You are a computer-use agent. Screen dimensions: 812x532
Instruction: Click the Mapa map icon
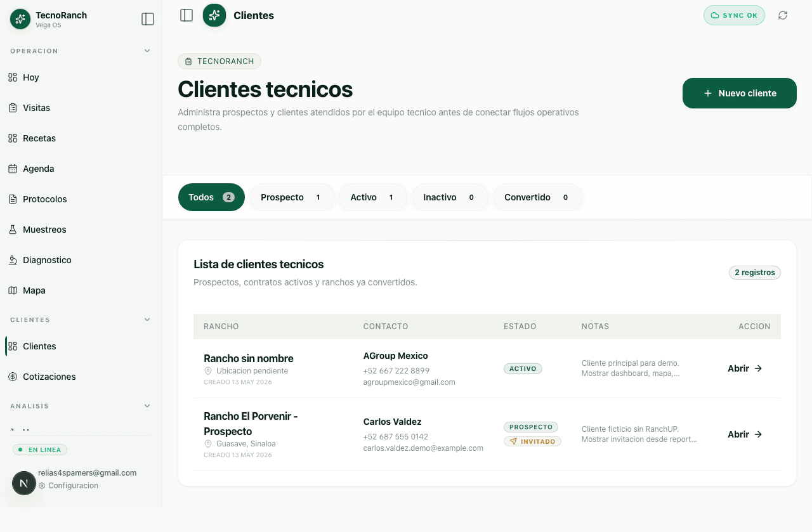13,290
